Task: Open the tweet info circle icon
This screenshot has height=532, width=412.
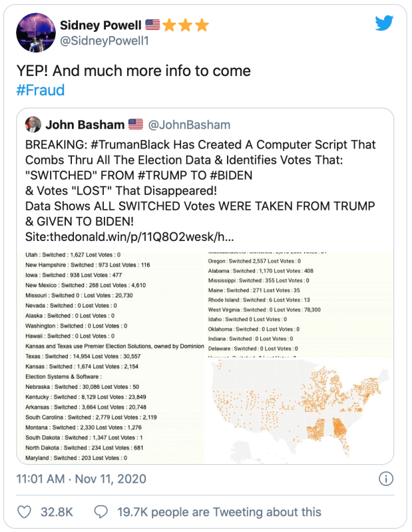Action: click(x=385, y=479)
